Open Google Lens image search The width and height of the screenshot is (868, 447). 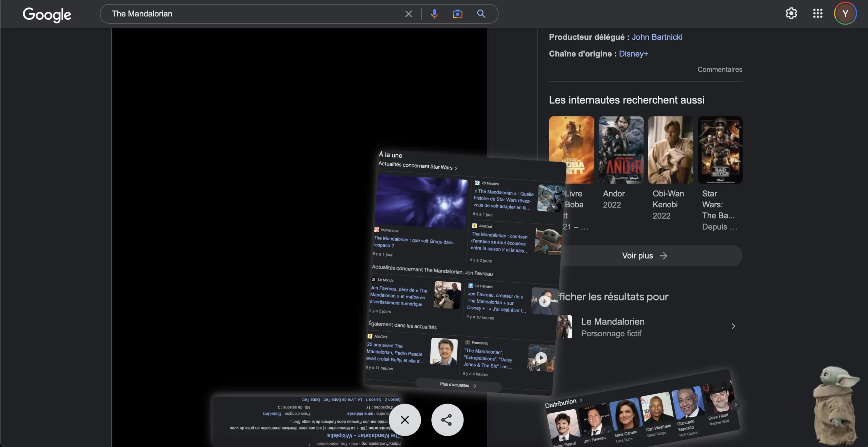[457, 14]
